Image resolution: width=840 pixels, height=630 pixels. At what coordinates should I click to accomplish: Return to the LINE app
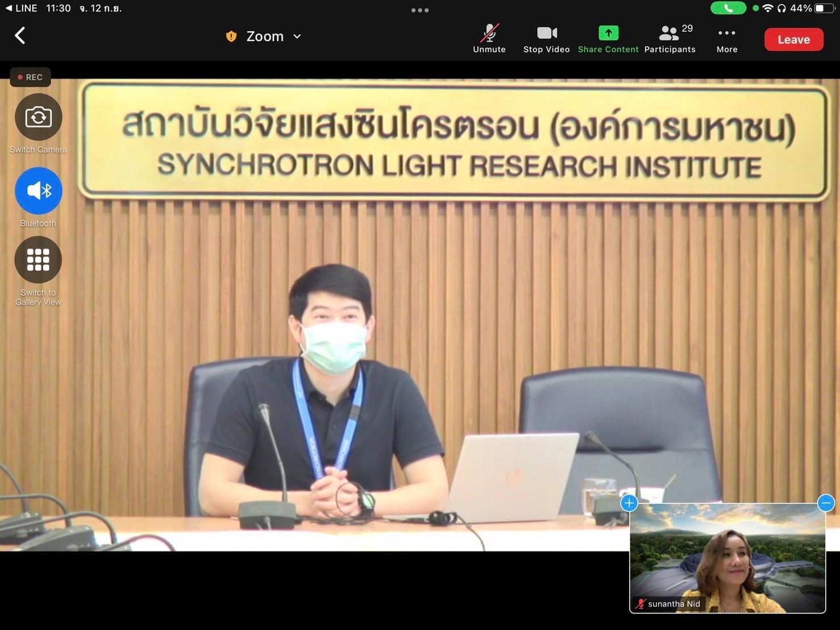tap(21, 8)
